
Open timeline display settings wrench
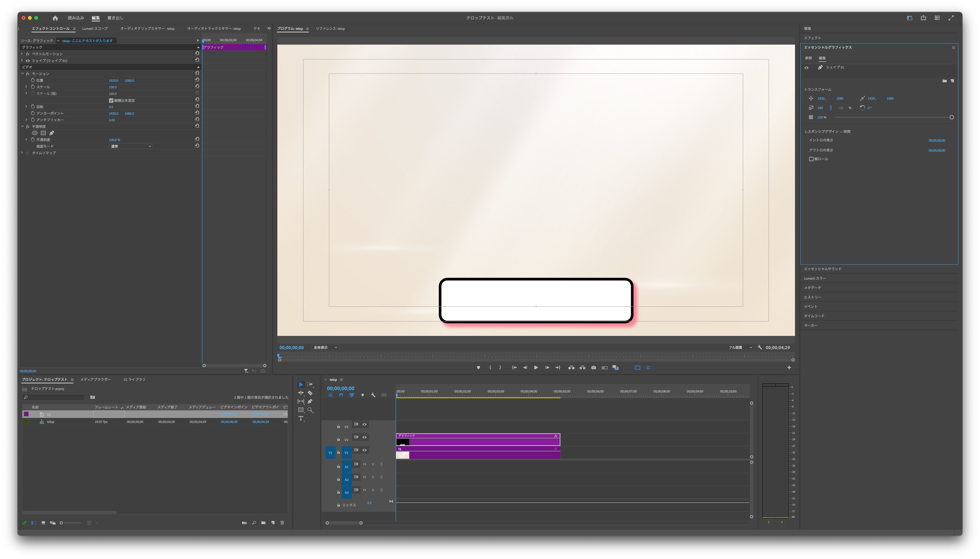point(373,395)
